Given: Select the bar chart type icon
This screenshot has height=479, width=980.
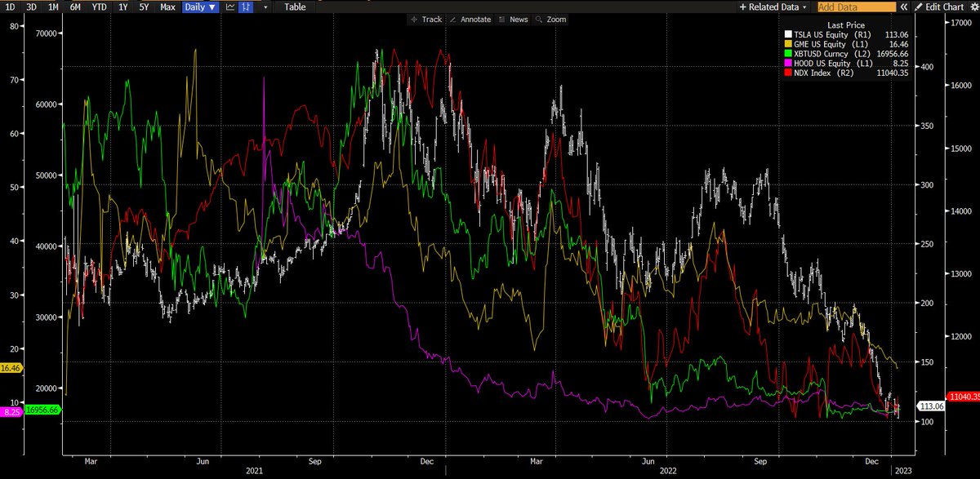Looking at the screenshot, I should tap(244, 7).
